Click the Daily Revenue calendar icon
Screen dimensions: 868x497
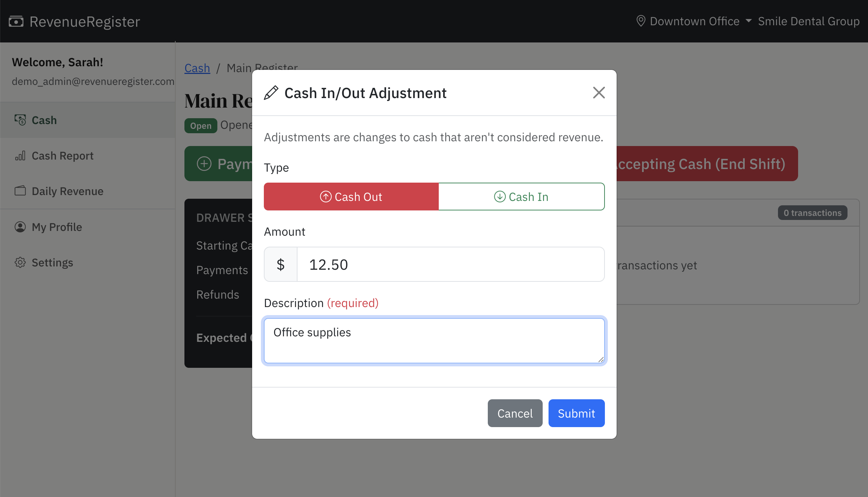[20, 191]
